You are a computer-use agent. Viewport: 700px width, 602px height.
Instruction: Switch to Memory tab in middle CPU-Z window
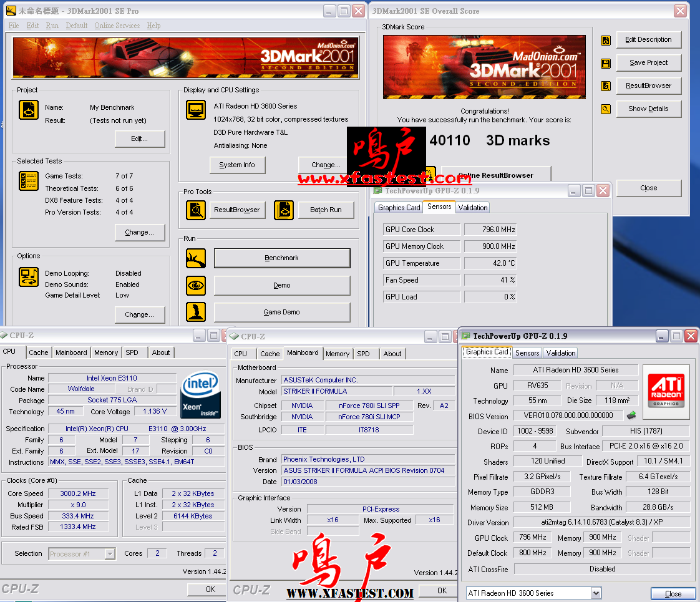click(x=338, y=354)
